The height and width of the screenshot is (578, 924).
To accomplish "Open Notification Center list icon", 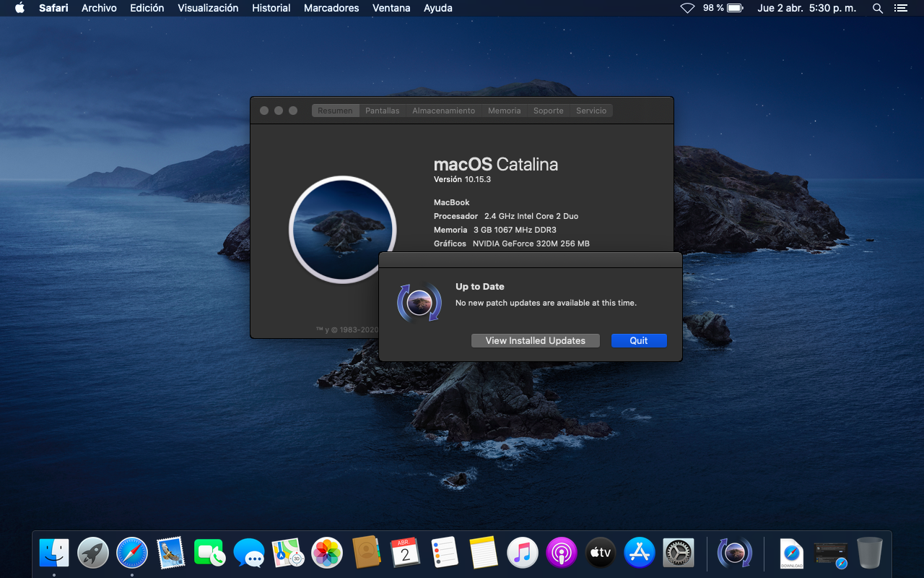I will point(900,8).
